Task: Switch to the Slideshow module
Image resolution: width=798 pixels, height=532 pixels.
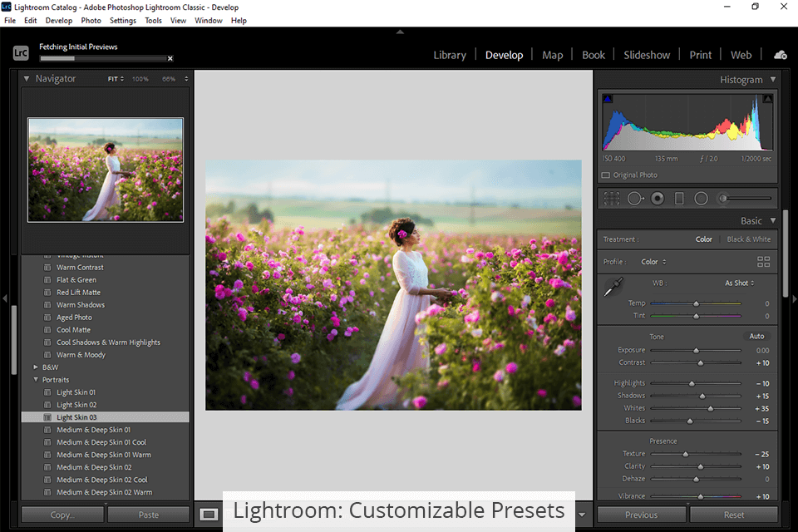Action: click(647, 55)
